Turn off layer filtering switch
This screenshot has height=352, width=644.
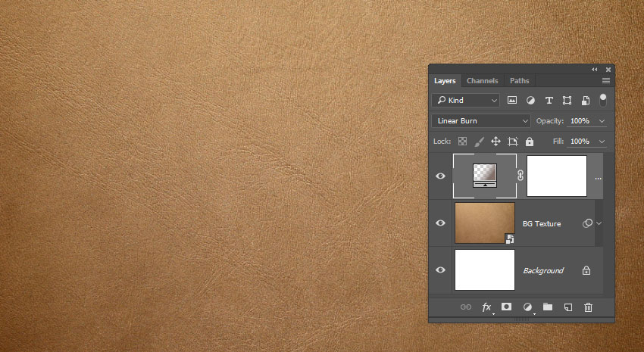click(603, 100)
